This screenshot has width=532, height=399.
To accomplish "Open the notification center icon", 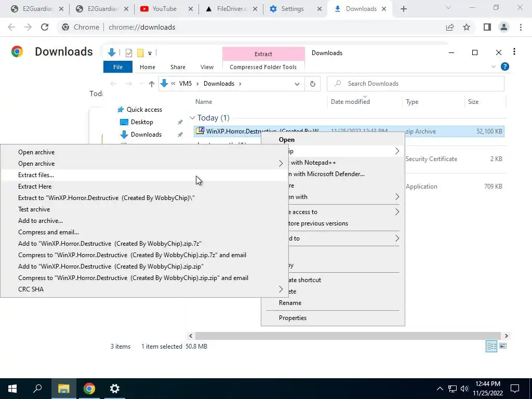I will click(x=515, y=389).
